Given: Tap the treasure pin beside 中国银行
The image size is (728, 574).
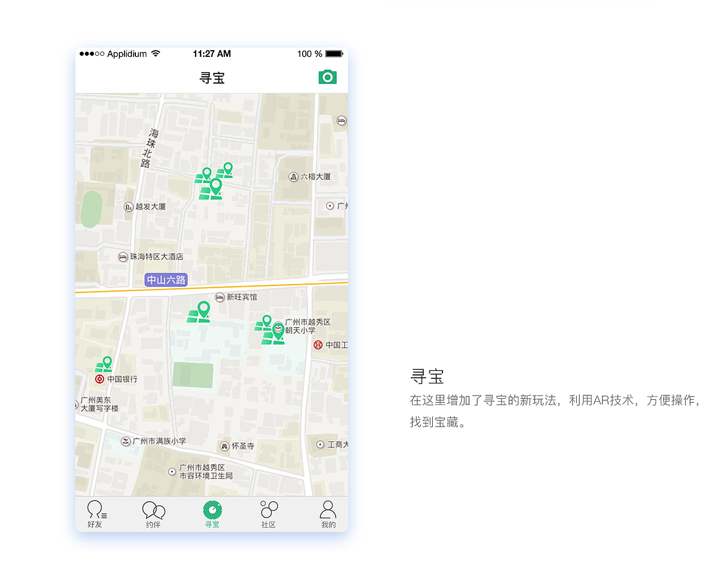Looking at the screenshot, I should [104, 363].
